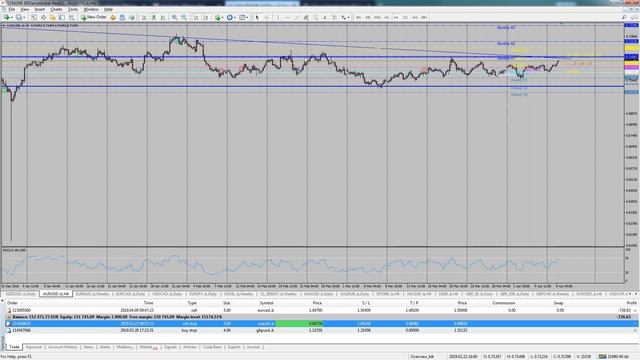This screenshot has width=640, height=360.
Task: Switch chart to Bar Chart mode
Action: tap(144, 18)
